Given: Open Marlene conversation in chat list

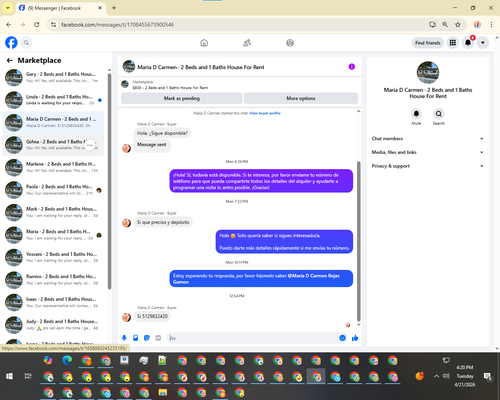Looking at the screenshot, I should tap(53, 167).
